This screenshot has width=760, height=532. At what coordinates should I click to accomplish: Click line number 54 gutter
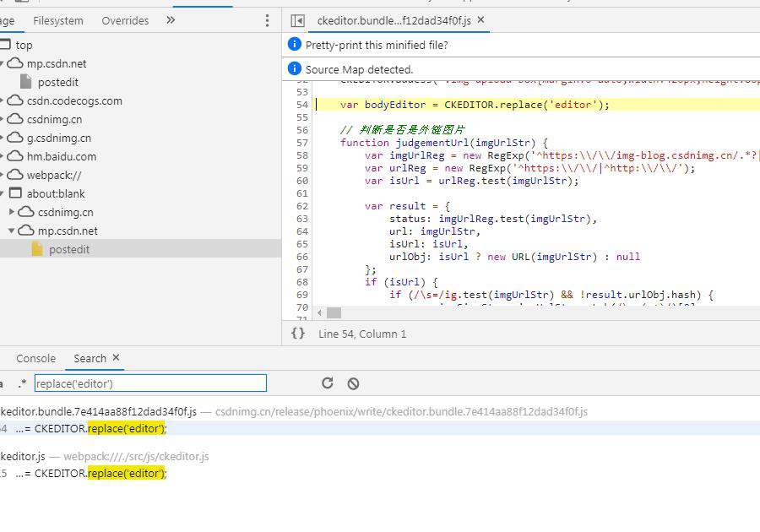tap(302, 105)
